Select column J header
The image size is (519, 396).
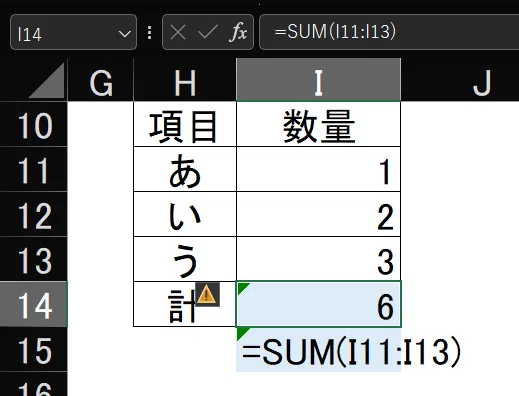point(460,80)
